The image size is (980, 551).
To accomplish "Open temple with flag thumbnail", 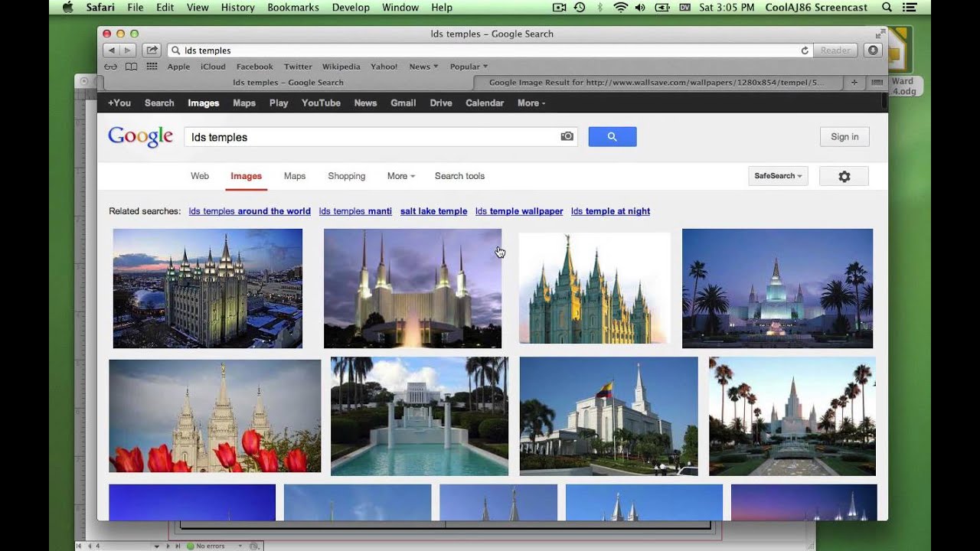I will pos(609,416).
